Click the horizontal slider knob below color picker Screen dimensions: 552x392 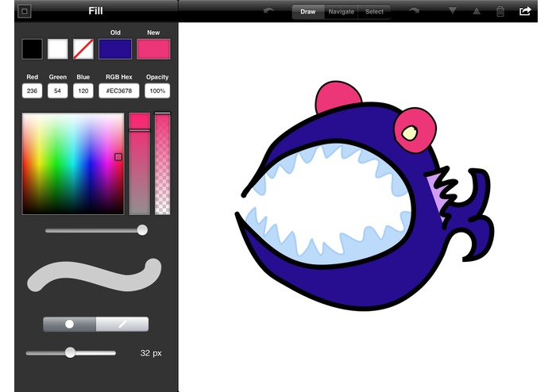(x=142, y=230)
